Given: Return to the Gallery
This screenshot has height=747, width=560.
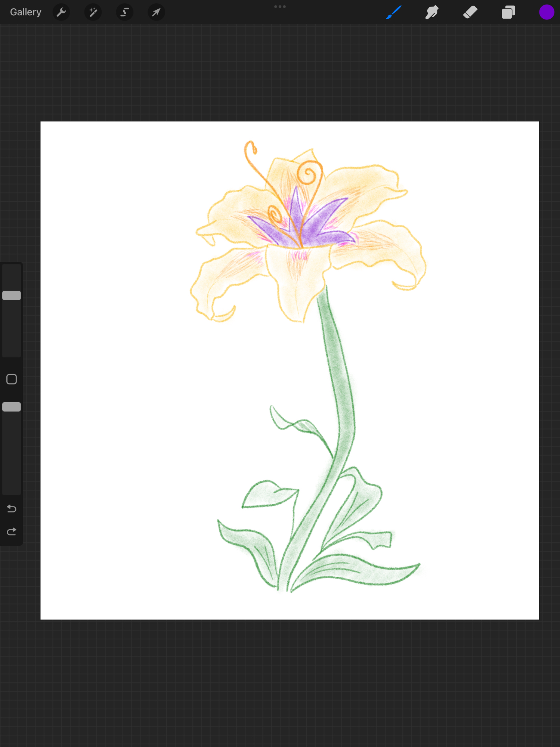Looking at the screenshot, I should coord(25,12).
